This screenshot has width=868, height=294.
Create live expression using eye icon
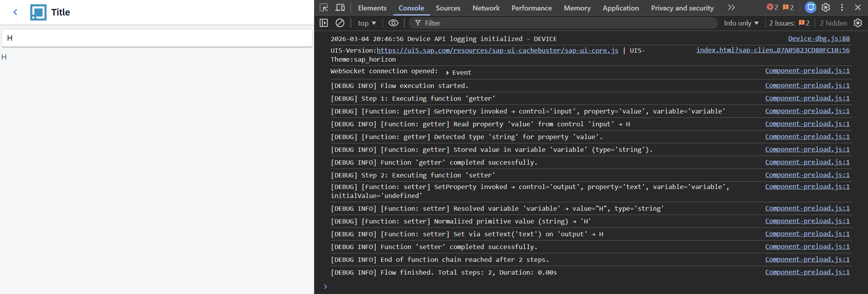coord(393,23)
